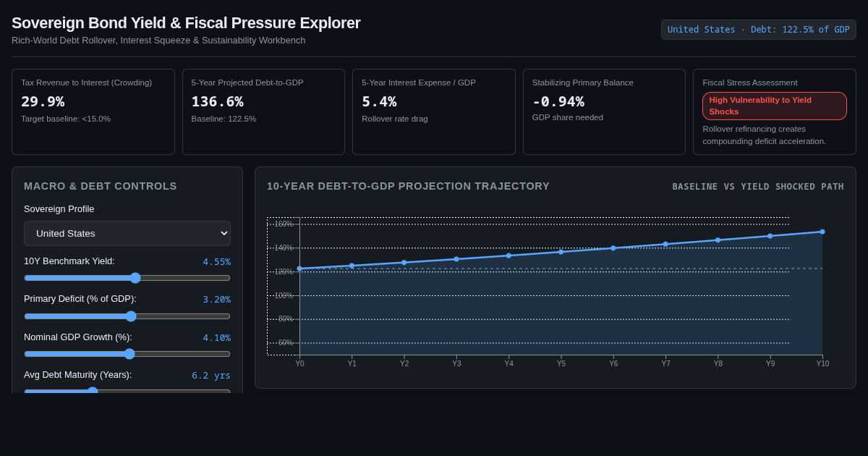This screenshot has height=456, width=868.
Task: Click the 140% y-axis label
Action: coord(284,248)
